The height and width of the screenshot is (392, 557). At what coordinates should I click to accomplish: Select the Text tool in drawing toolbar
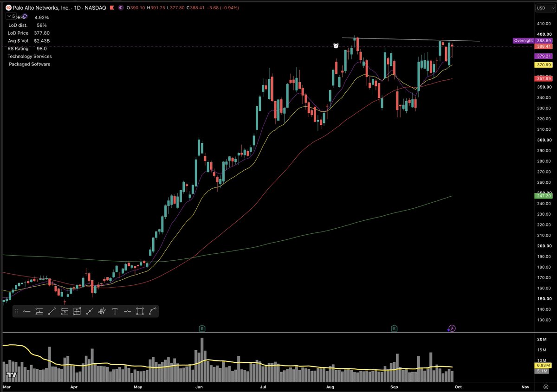coord(115,311)
